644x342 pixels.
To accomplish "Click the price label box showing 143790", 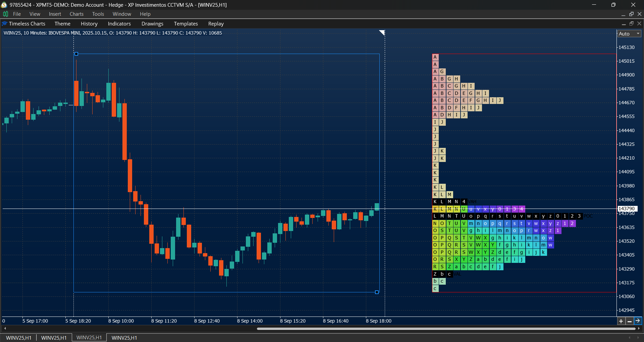I will point(628,208).
